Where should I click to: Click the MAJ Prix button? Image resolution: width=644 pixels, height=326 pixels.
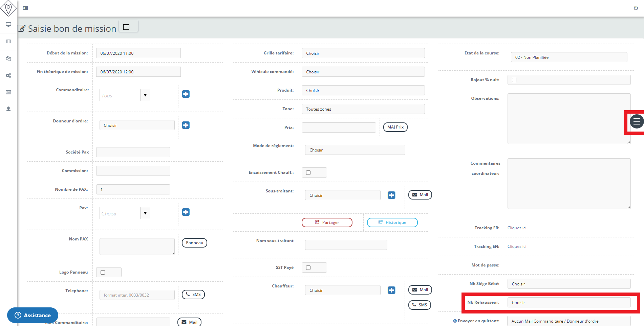(395, 127)
